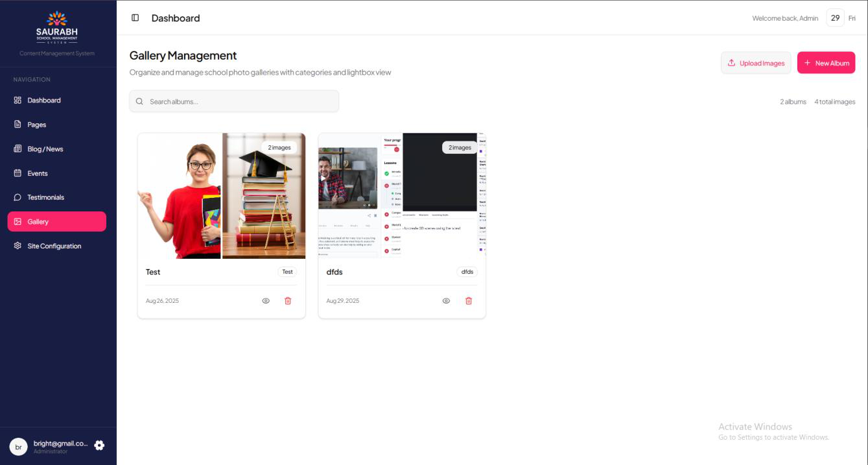The image size is (868, 465).
Task: Click the settings gear next to user email
Action: coord(99,446)
